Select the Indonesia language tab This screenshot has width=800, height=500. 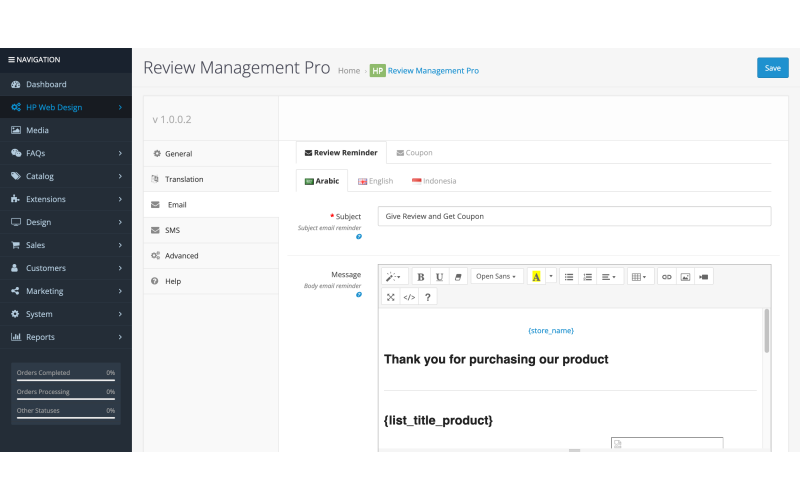(x=434, y=181)
